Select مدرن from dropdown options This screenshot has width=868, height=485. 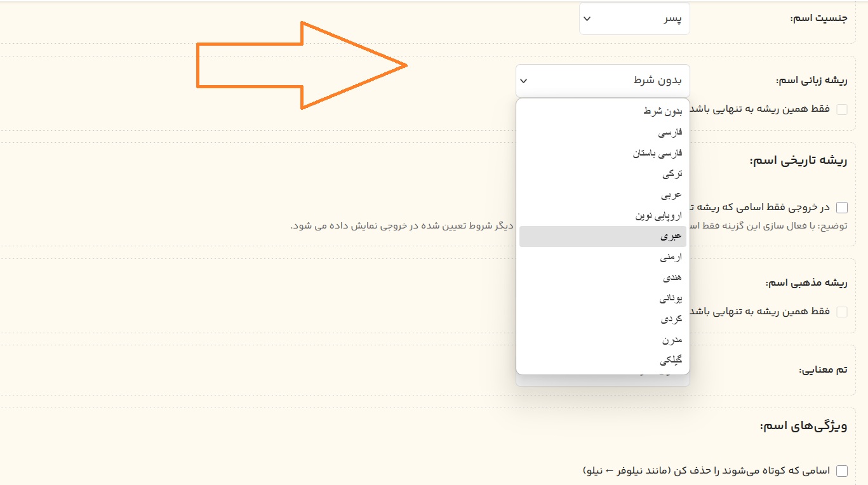(603, 340)
